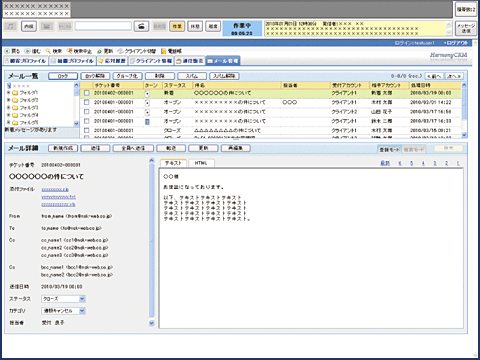Click the 再編集 button

236,148
